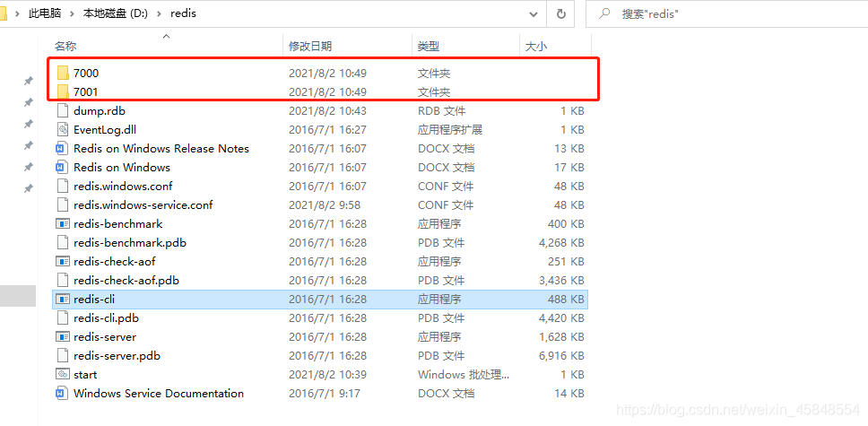Navigate to 此电脑 in the breadcrumb
Screen dimensions: 868x426
(47, 14)
